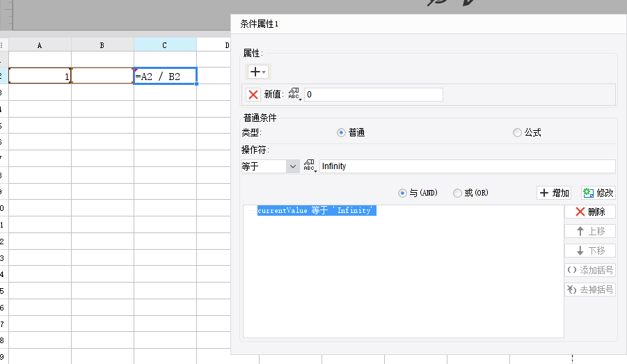The height and width of the screenshot is (364, 627).
Task: Select column C header in spreadsheet
Action: click(165, 45)
